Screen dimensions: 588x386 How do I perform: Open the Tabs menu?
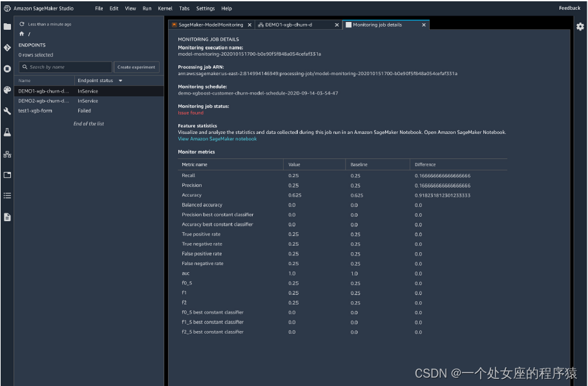click(x=184, y=8)
